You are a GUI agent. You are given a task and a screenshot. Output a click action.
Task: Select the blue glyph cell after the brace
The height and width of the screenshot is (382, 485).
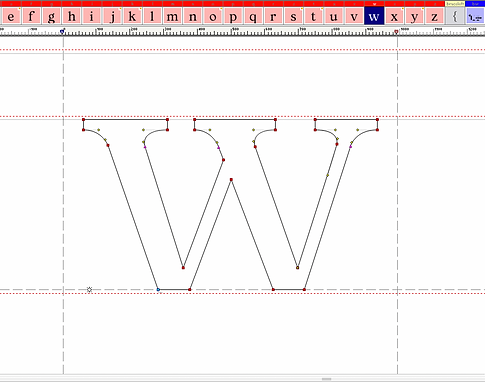(475, 16)
